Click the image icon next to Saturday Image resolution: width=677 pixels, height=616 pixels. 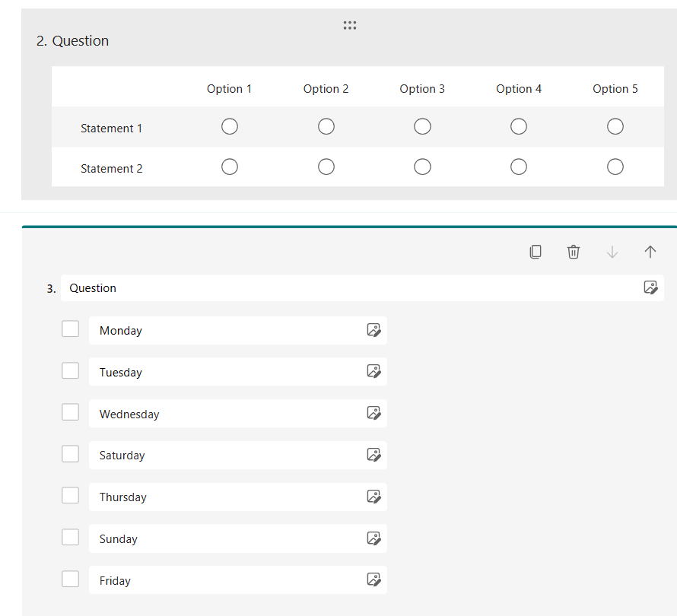coord(373,454)
